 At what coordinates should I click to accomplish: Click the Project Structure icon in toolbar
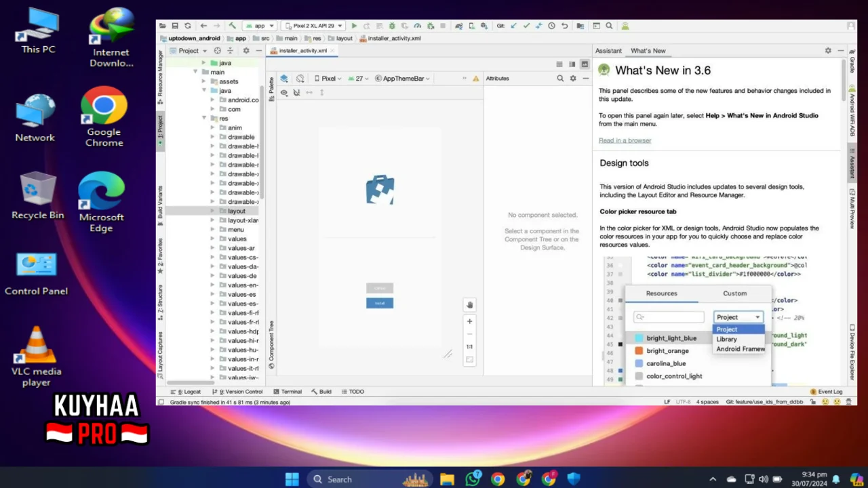click(580, 26)
